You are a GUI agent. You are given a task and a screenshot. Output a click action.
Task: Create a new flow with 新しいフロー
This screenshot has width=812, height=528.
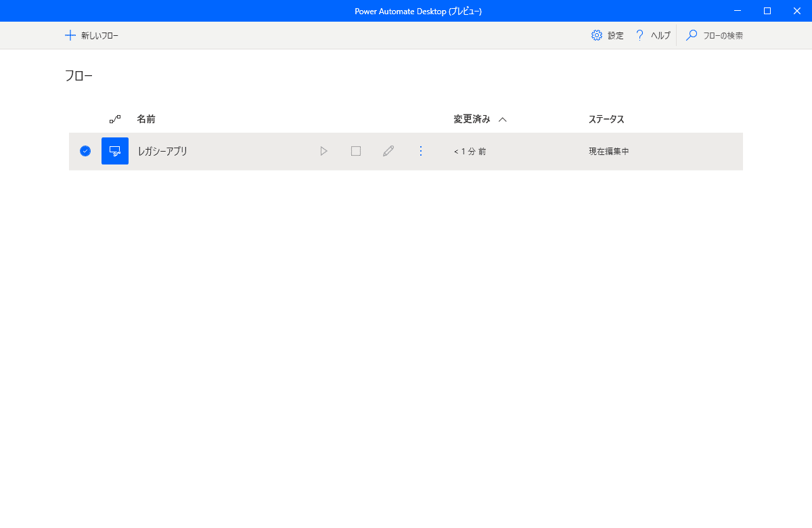[x=92, y=35]
